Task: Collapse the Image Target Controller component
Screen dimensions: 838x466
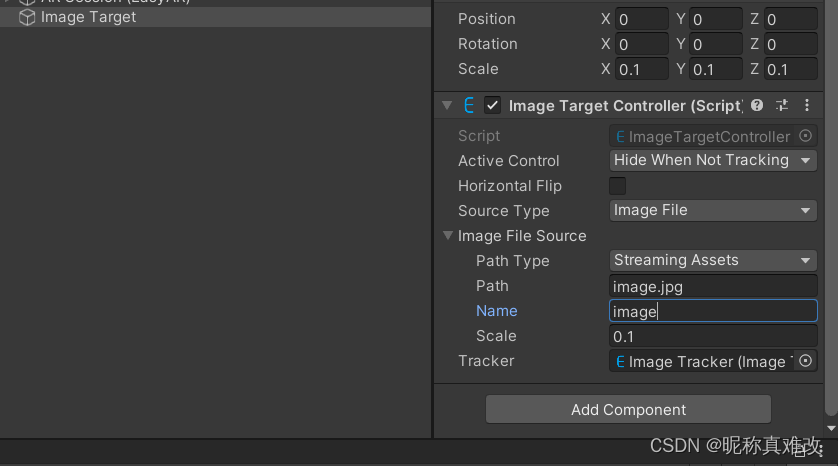Action: click(447, 105)
